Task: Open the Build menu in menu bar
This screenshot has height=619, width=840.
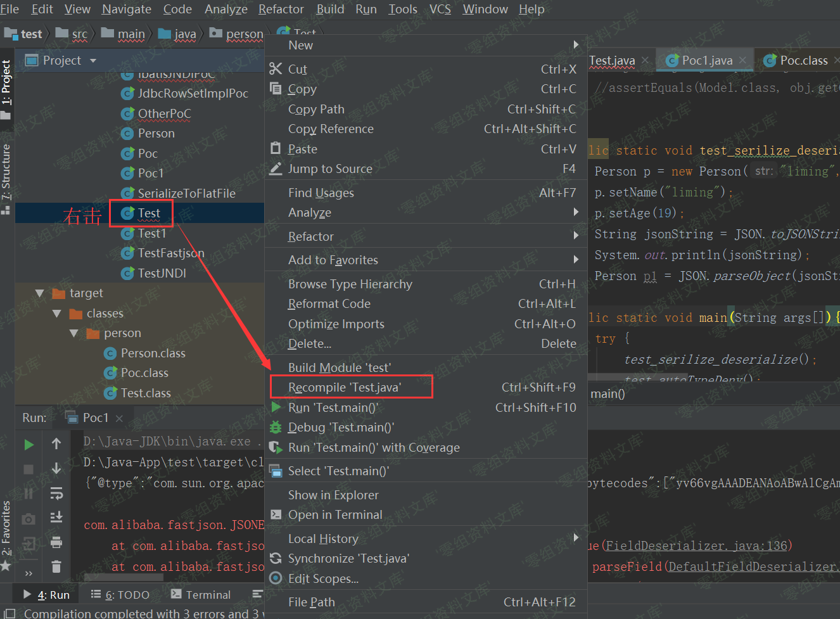Action: (330, 9)
